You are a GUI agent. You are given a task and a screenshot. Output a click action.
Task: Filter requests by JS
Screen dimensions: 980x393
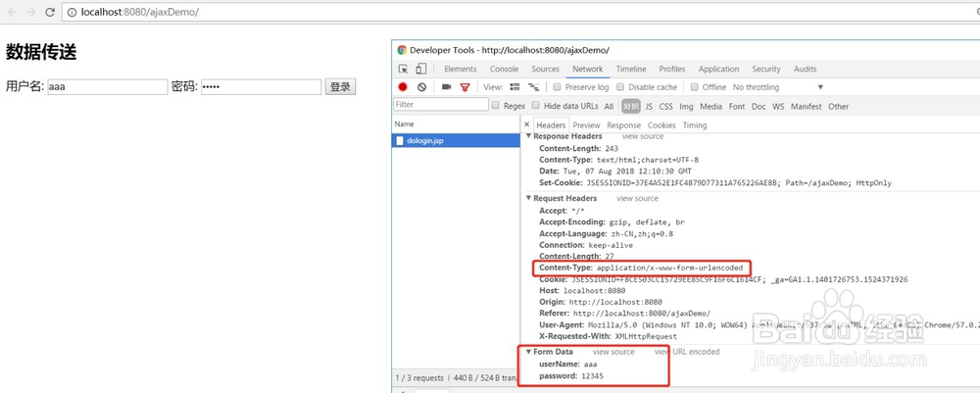[650, 106]
